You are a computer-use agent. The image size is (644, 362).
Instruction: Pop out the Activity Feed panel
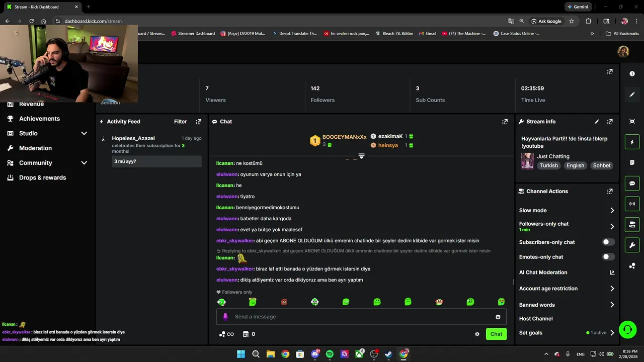click(x=198, y=122)
